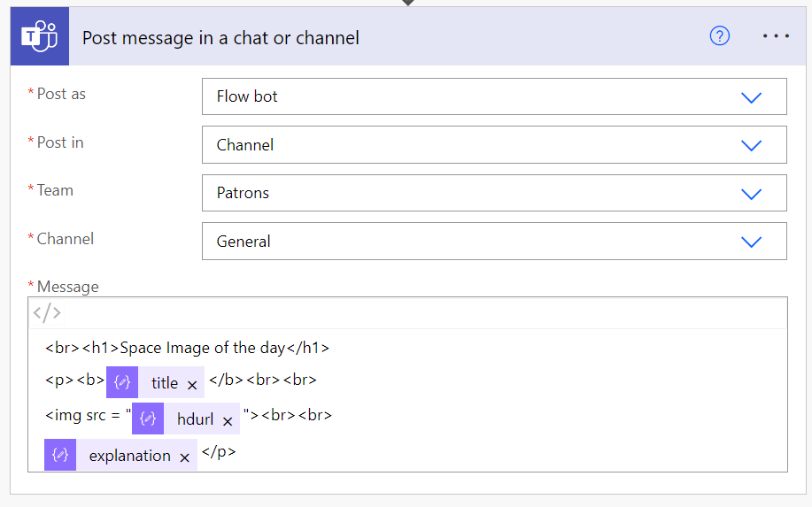Click the explanation dynamic content icon

click(60, 456)
